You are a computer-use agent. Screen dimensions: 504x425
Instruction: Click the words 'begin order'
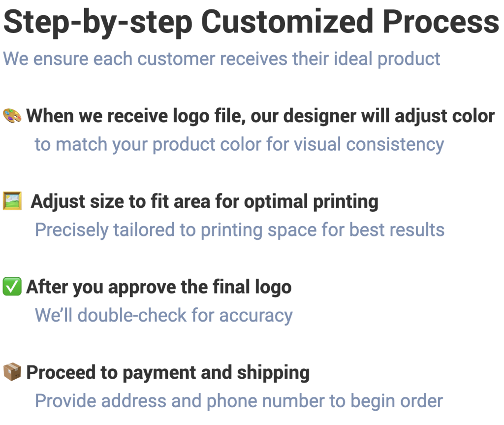tap(397, 401)
